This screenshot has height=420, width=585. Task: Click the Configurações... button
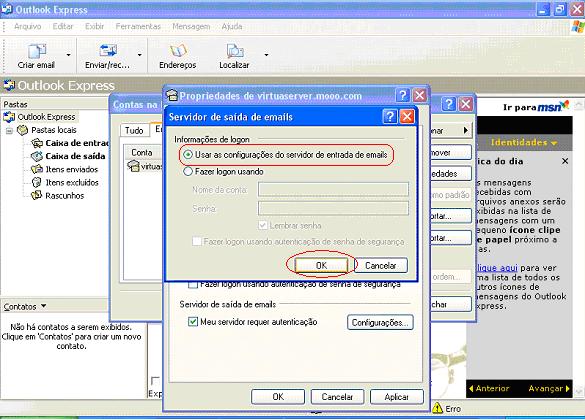381,323
